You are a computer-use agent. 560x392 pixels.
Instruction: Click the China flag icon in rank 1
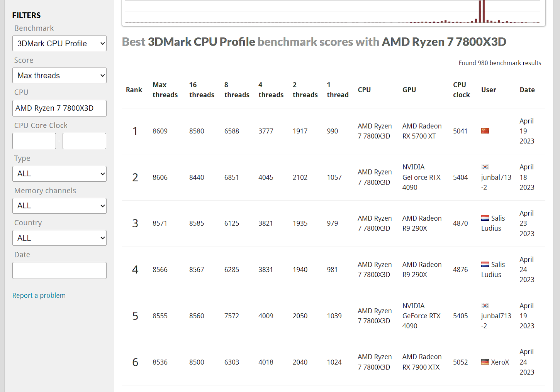485,131
